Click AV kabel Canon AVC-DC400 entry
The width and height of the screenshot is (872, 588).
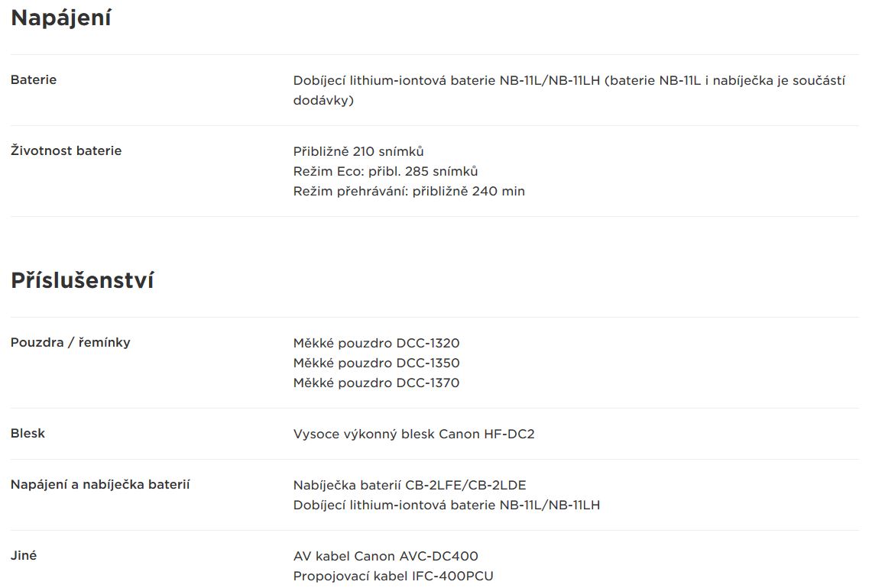(386, 557)
